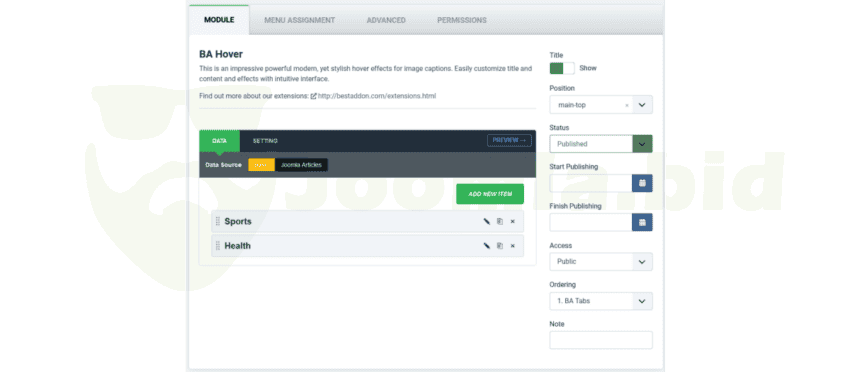Open Start Publishing calendar picker
This screenshot has width=850, height=372.
pyautogui.click(x=642, y=183)
